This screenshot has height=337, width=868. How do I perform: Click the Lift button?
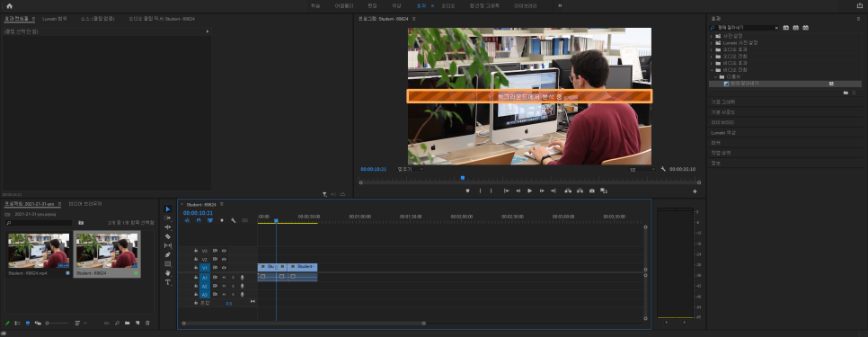(567, 191)
